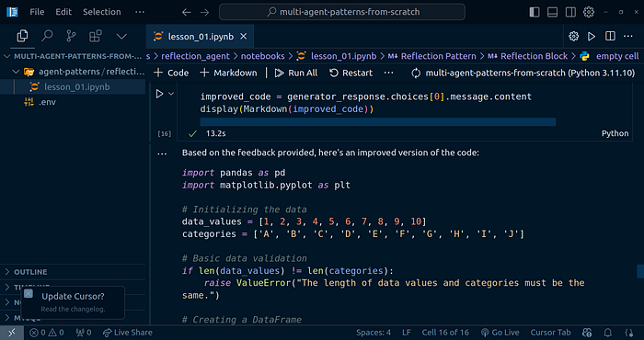This screenshot has height=340, width=644.
Task: Switch to the lesson_01.ipynb tab
Action: (201, 37)
